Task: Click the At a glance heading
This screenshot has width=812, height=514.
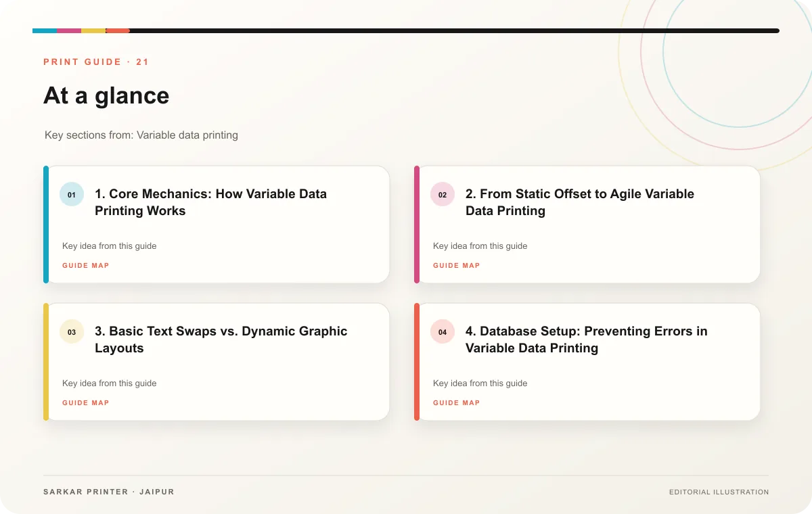Action: coord(106,95)
